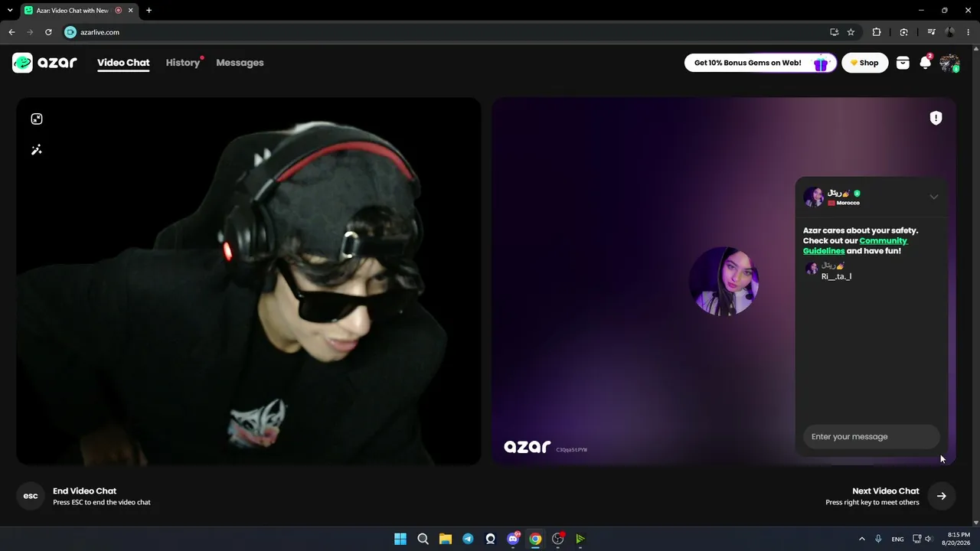Open a new browser tab
This screenshot has height=551, width=980.
point(149,11)
